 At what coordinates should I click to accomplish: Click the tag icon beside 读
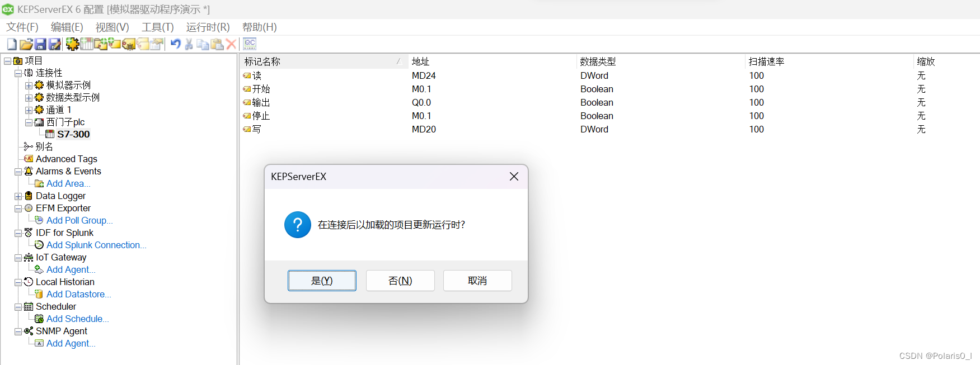tap(247, 75)
